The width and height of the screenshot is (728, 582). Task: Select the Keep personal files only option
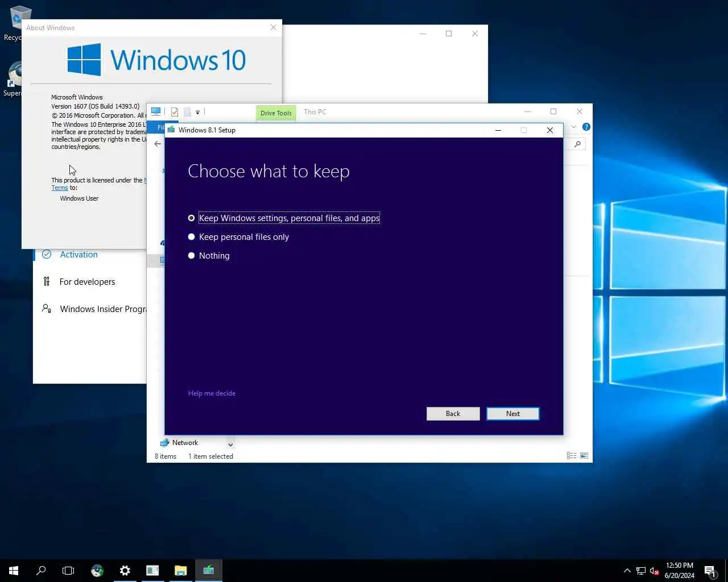238,237
